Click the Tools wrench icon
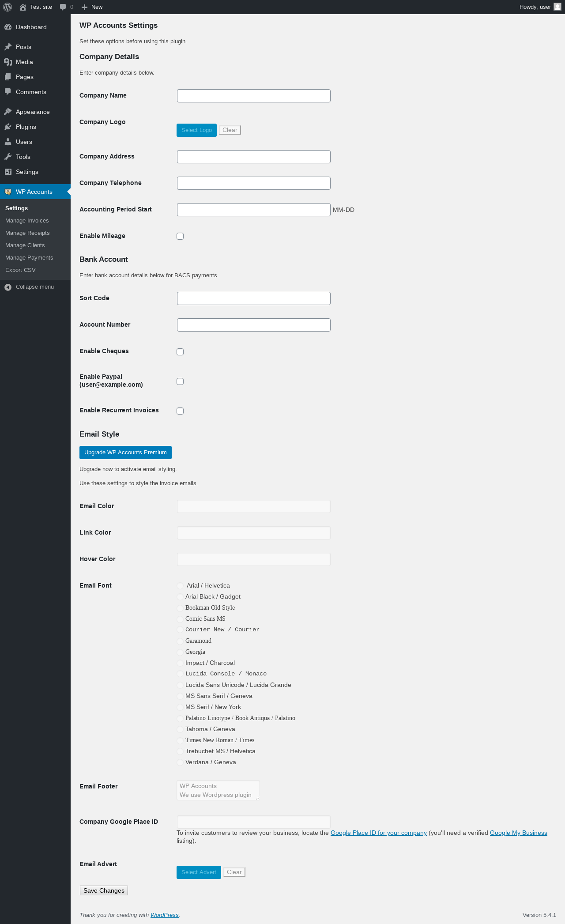The width and height of the screenshot is (565, 924). click(8, 157)
